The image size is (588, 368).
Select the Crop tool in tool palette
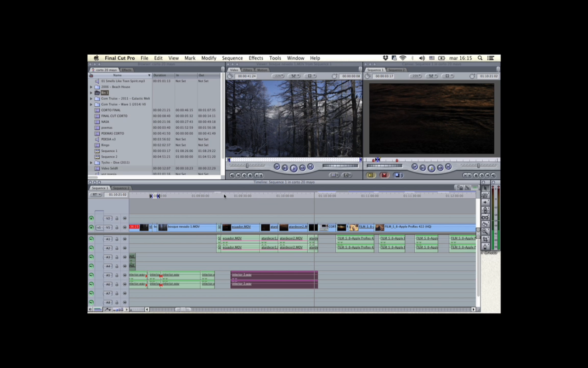pyautogui.click(x=485, y=239)
